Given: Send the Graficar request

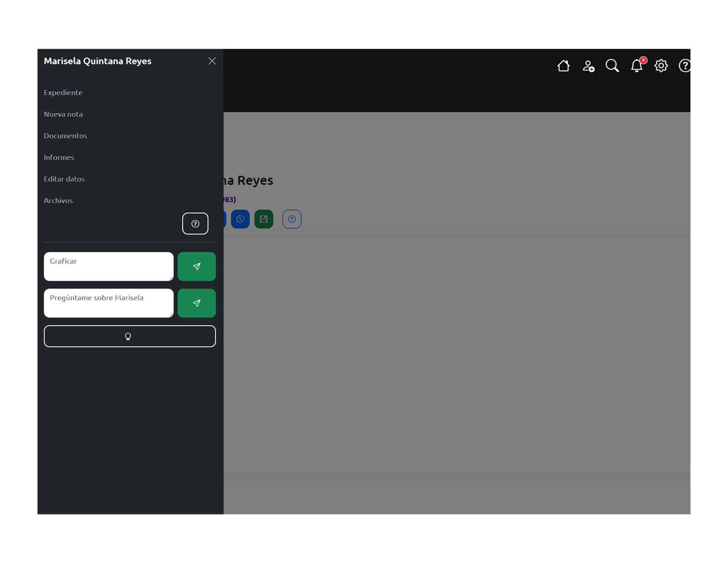Looking at the screenshot, I should 196,266.
